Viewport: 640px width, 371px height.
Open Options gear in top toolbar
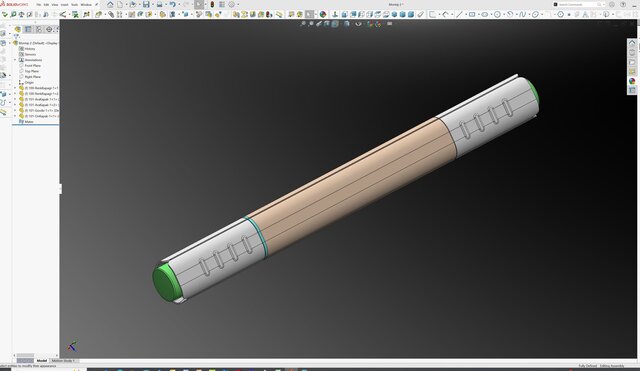tap(231, 4)
